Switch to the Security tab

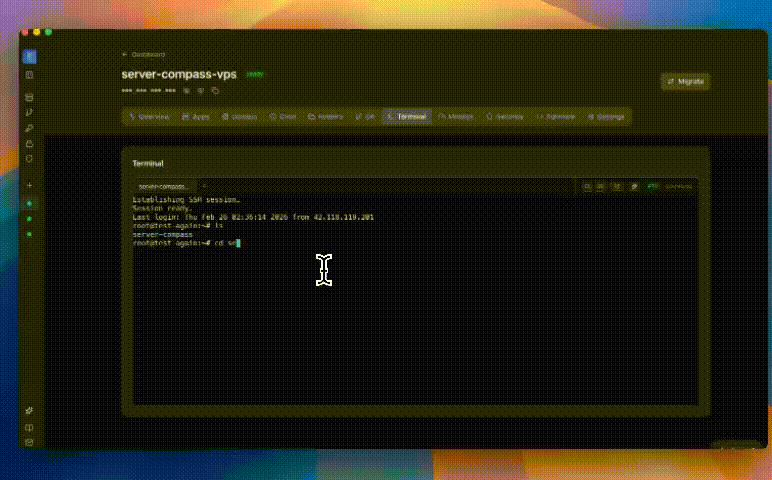505,117
